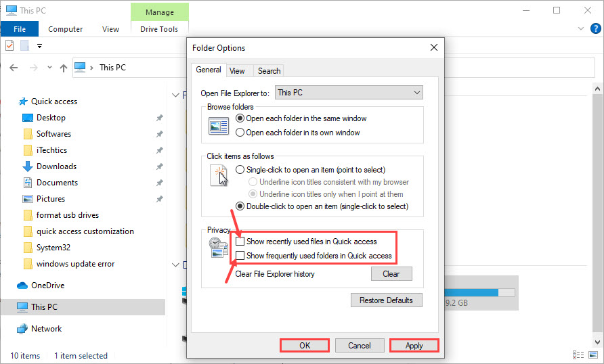Click the scroll up arrow in Explorer window
This screenshot has width=604, height=364.
(597, 89)
